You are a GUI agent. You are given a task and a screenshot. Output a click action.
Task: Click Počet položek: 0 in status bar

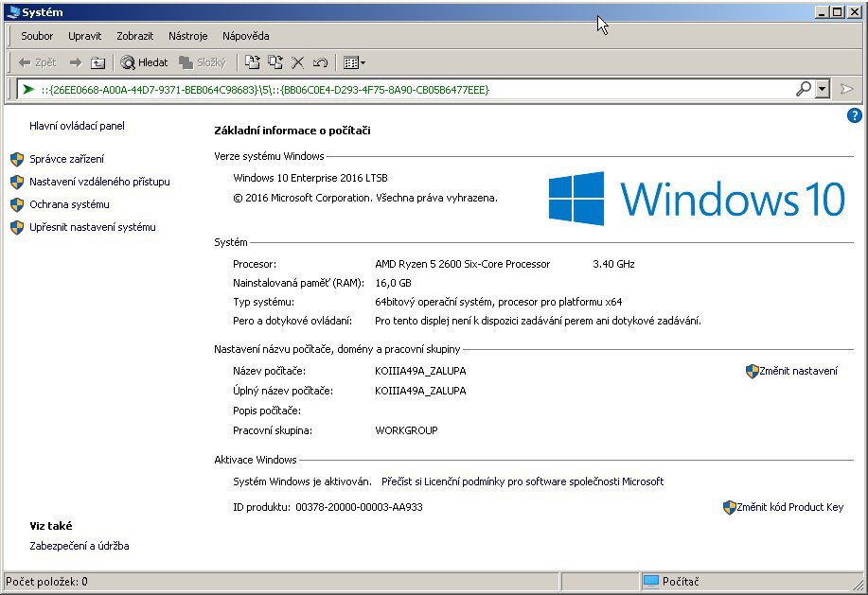[46, 581]
